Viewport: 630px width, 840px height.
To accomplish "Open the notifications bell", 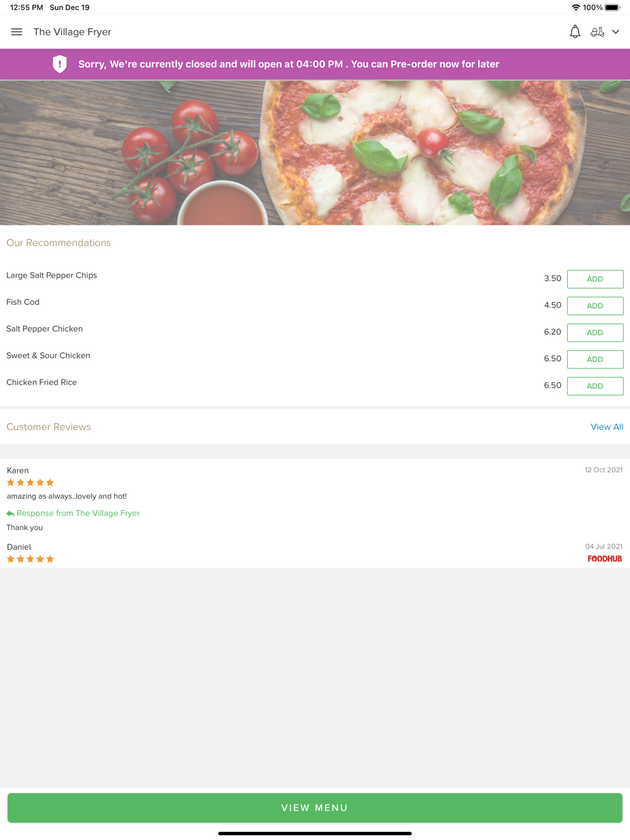I will pos(575,31).
